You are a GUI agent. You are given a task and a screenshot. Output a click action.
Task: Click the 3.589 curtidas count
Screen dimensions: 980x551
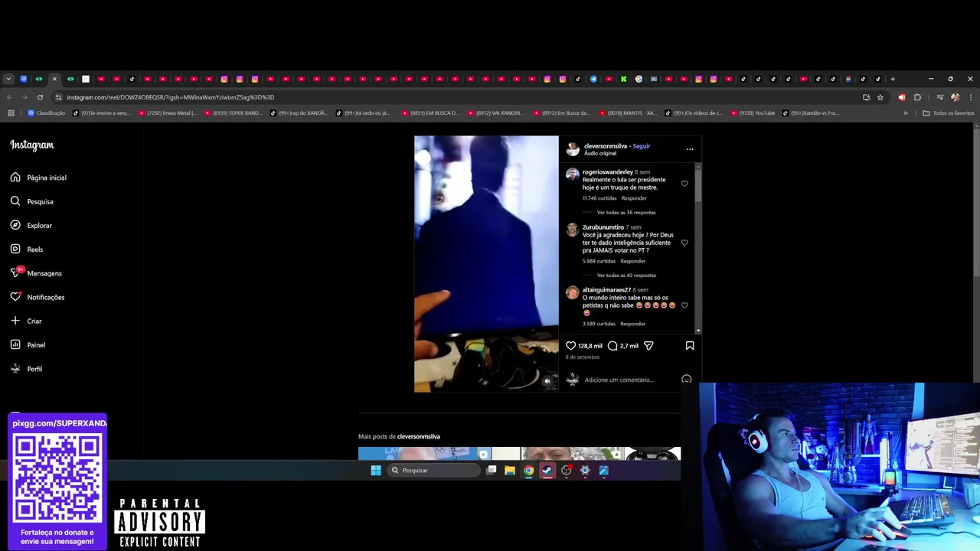[599, 324]
